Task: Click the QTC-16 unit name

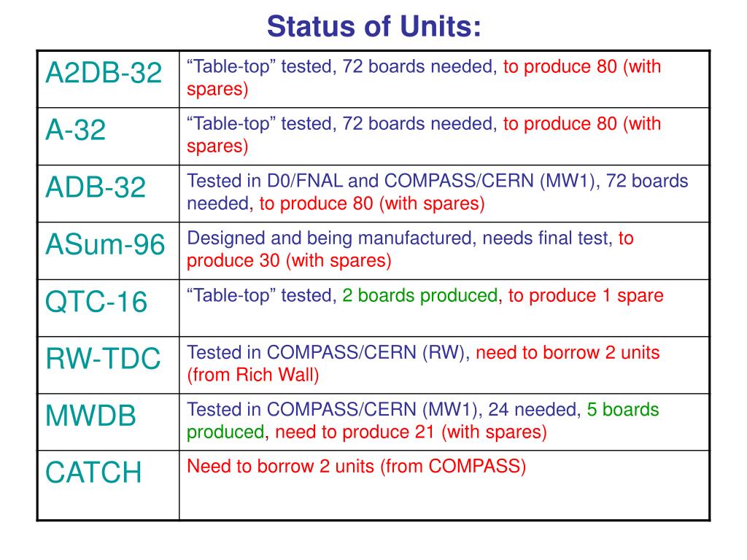Action: click(x=96, y=301)
